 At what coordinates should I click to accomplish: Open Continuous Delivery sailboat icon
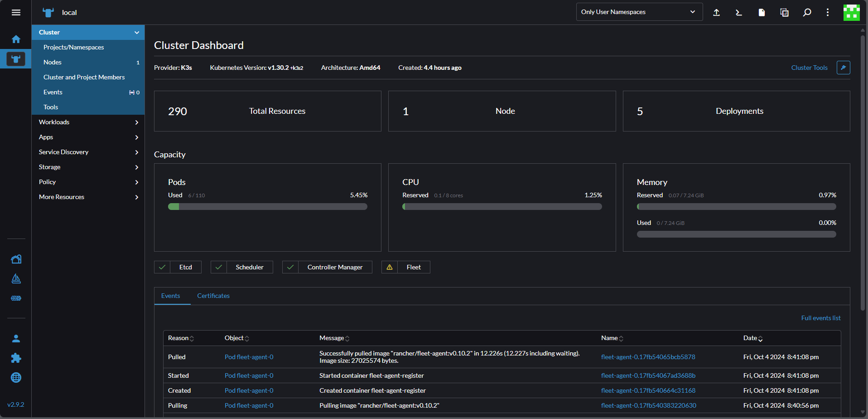(x=16, y=278)
